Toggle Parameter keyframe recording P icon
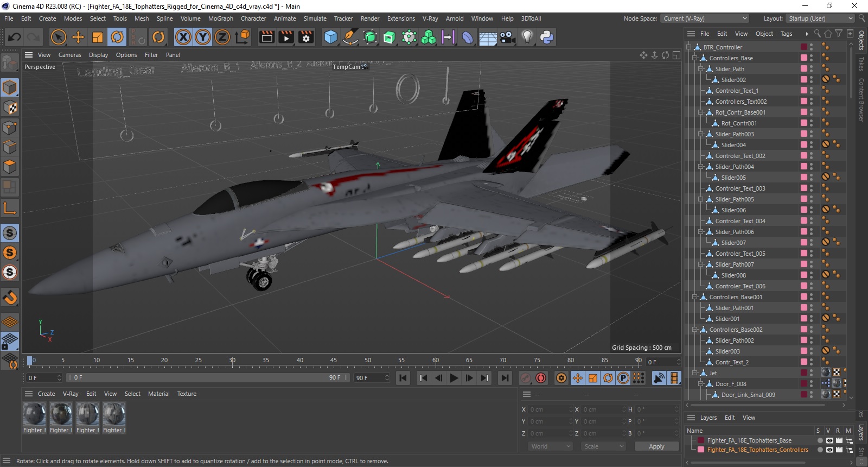 (x=623, y=378)
